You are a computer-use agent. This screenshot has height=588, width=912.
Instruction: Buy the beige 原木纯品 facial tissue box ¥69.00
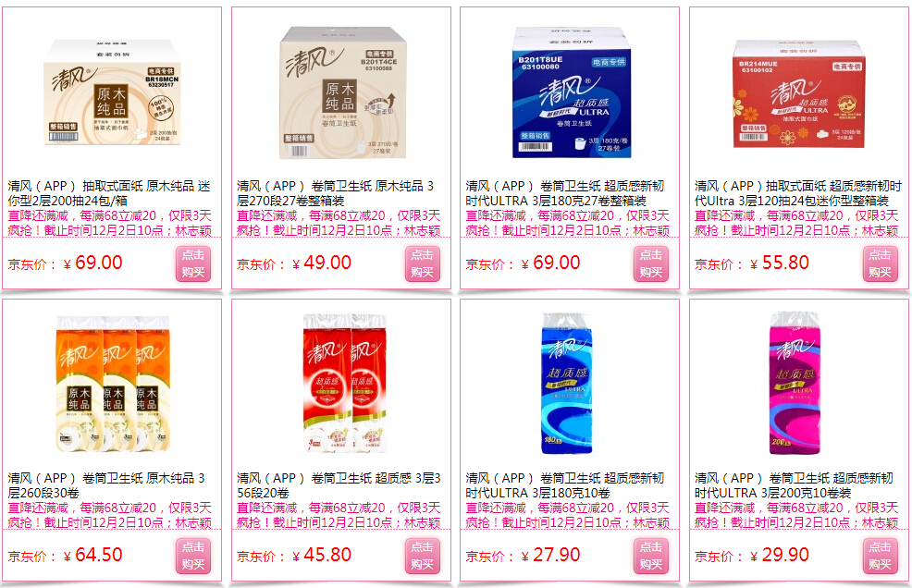pos(193,264)
